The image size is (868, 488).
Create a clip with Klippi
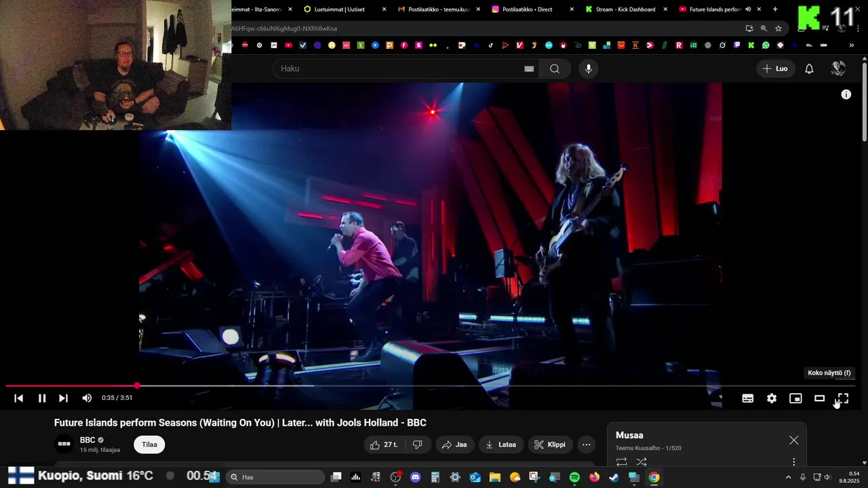(x=549, y=445)
